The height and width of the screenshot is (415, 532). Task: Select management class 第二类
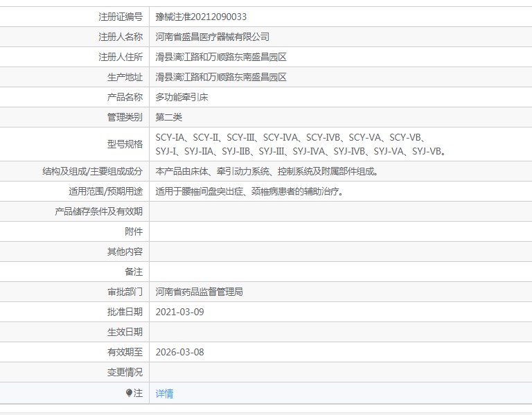[168, 117]
